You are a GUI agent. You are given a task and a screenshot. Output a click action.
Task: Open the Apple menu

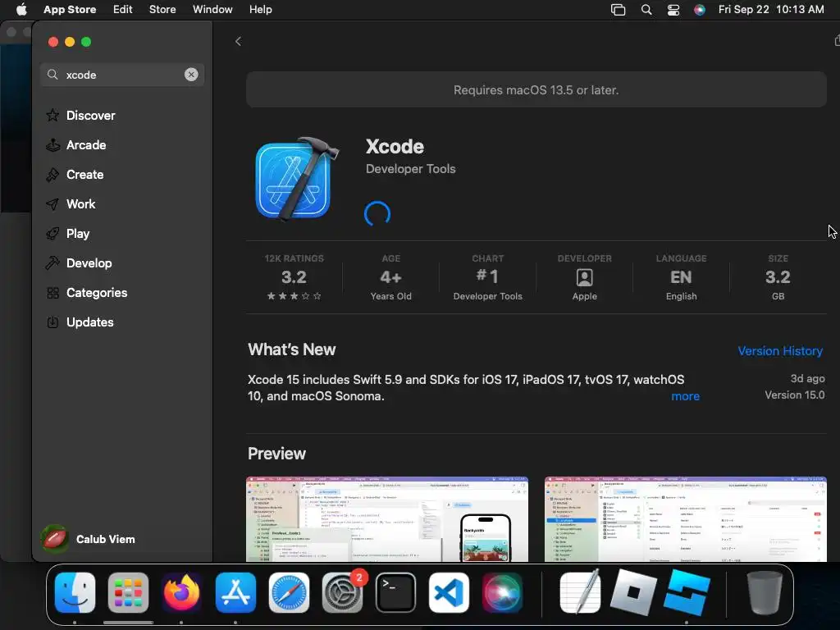point(21,9)
